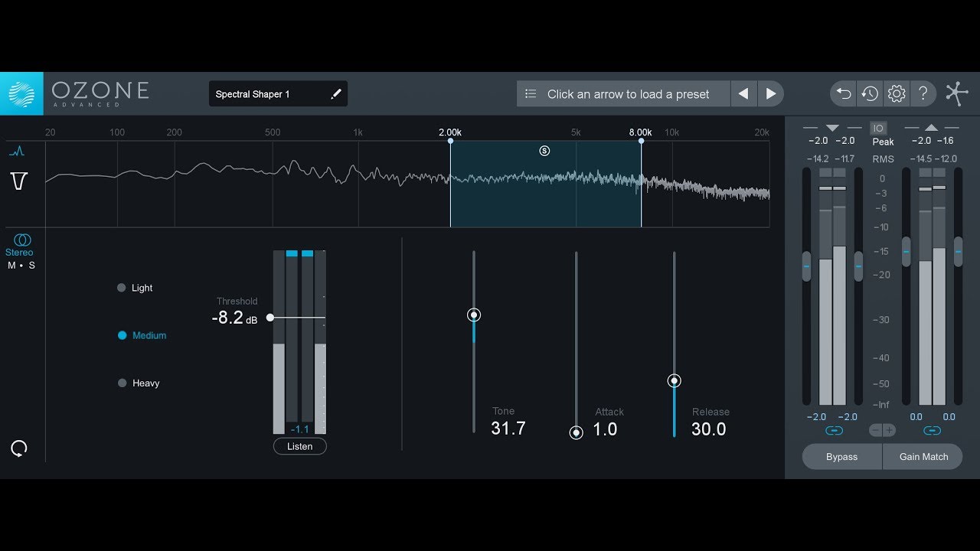Open the Help question mark icon
Viewport: 980px width, 551px height.
pos(923,94)
